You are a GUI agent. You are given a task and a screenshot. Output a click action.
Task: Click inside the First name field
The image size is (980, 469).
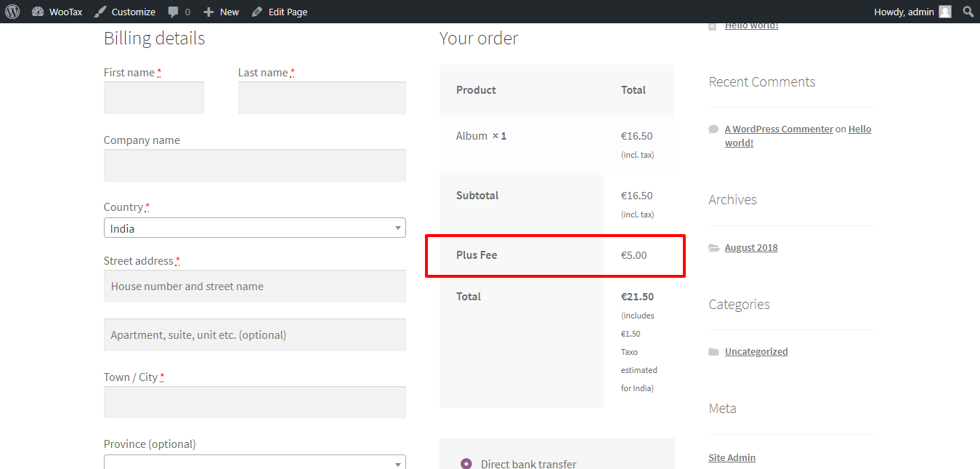(153, 97)
